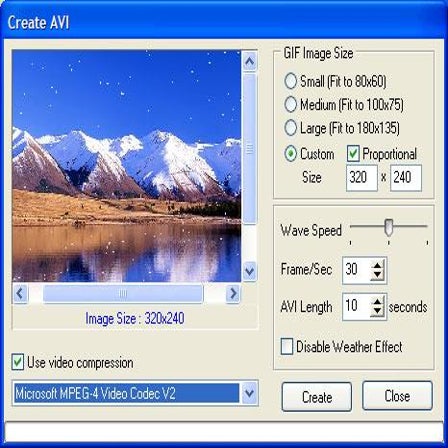Screen dimensions: 448x448
Task: Click the preview scroll-left arrow
Action: tap(21, 294)
